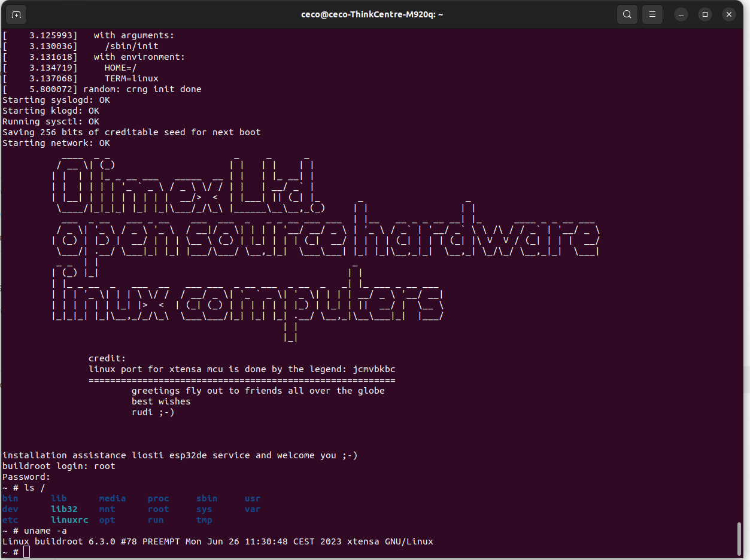
Task: Click the 'sys' directory name
Action: [x=204, y=509]
